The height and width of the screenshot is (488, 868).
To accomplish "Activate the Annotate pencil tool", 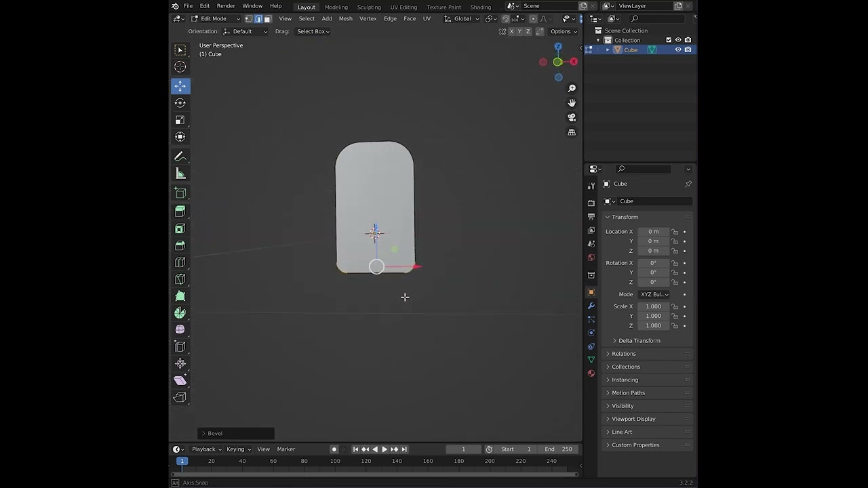I will pyautogui.click(x=180, y=157).
